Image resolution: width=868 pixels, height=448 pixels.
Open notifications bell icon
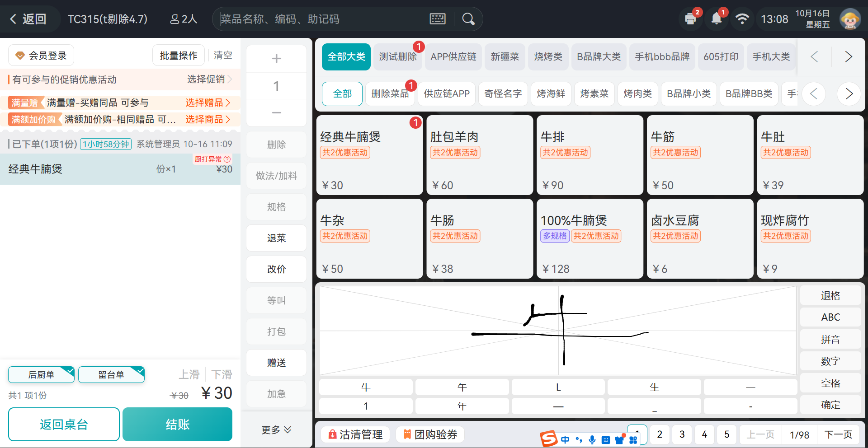[x=717, y=19]
